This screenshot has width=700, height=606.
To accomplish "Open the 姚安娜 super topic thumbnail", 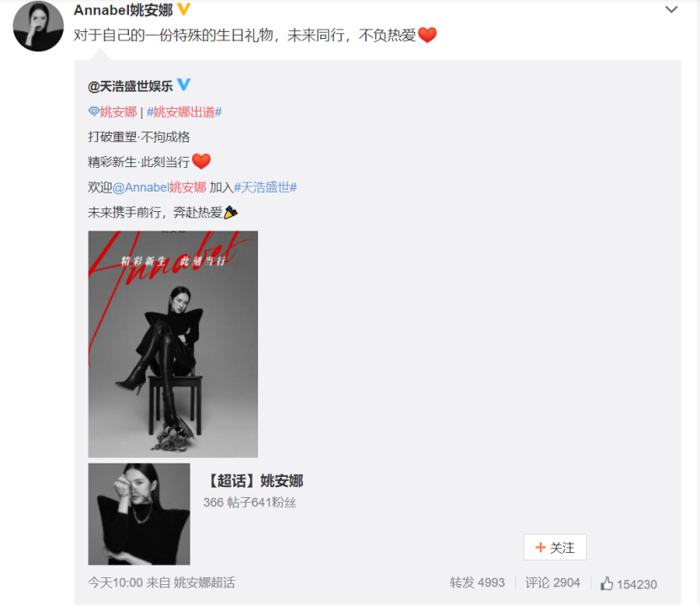I will [139, 514].
